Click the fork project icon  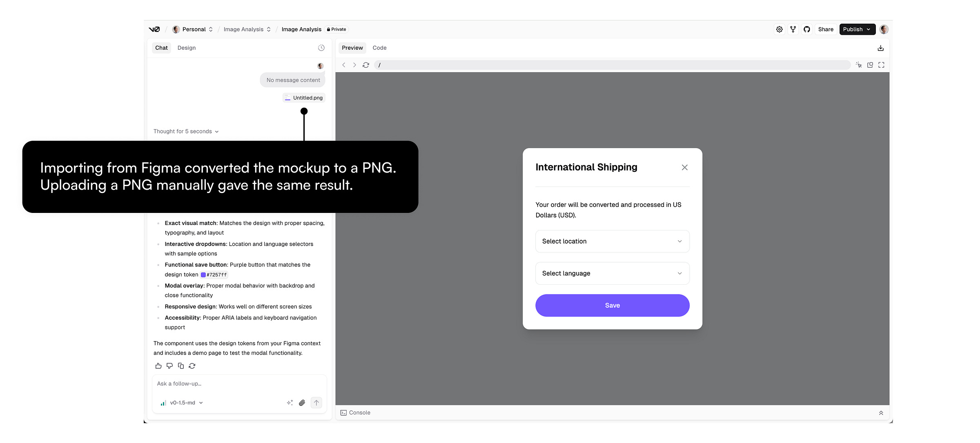(x=793, y=29)
